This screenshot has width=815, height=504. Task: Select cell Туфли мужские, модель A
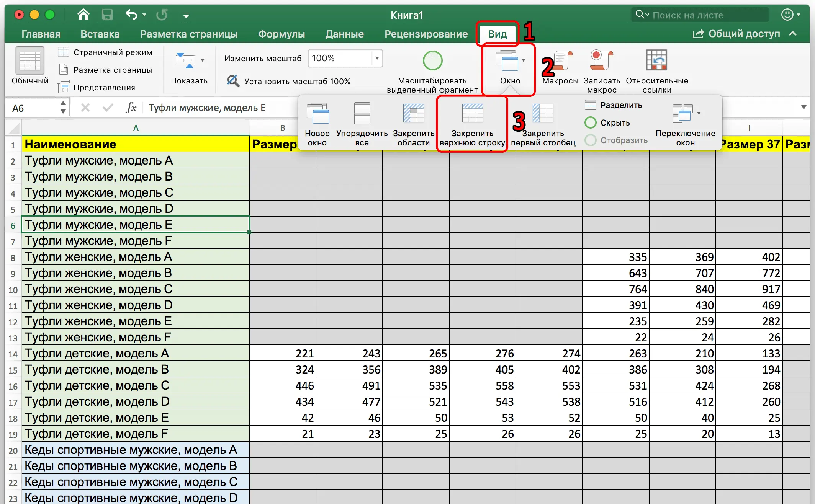[x=136, y=160]
